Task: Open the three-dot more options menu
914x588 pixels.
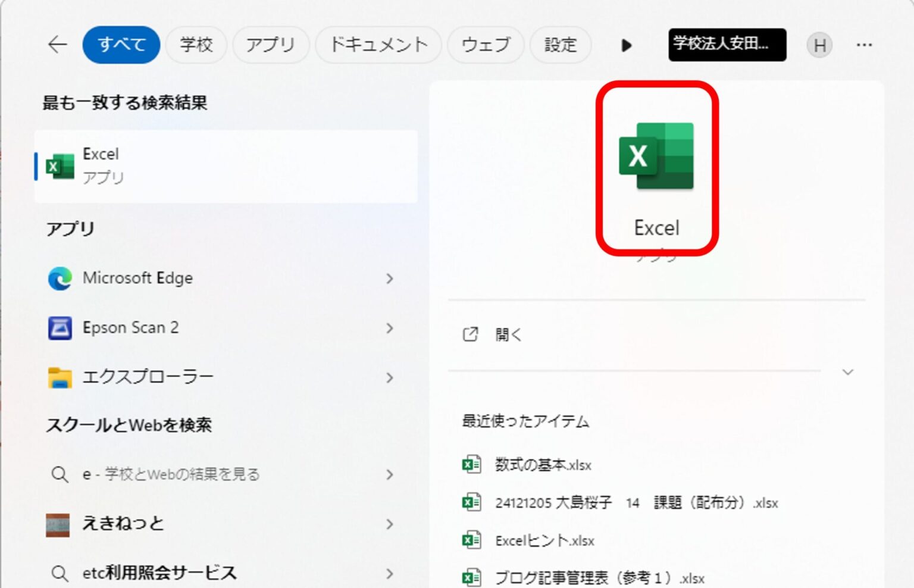Action: [864, 45]
